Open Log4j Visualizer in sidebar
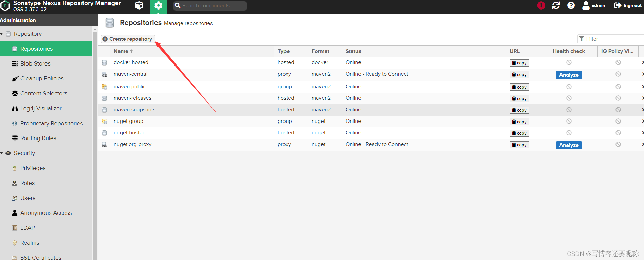Screen dimensions: 644x260 [46, 108]
